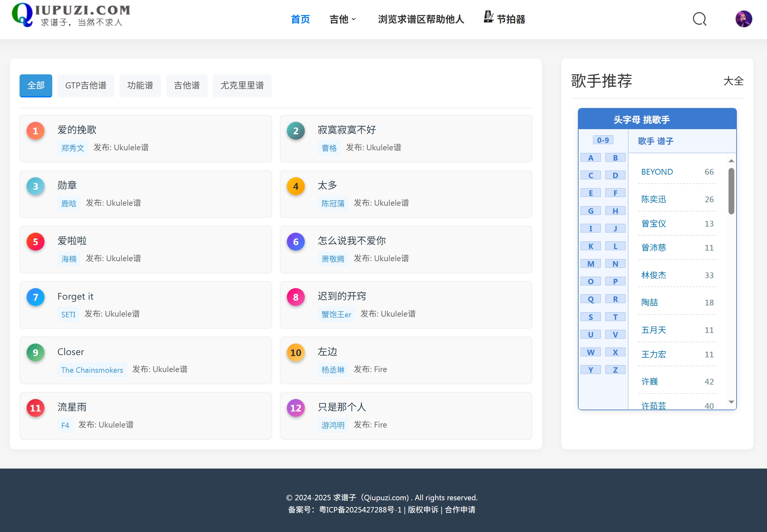
Task: Open the 大全 link in singer panel
Action: pyautogui.click(x=734, y=81)
